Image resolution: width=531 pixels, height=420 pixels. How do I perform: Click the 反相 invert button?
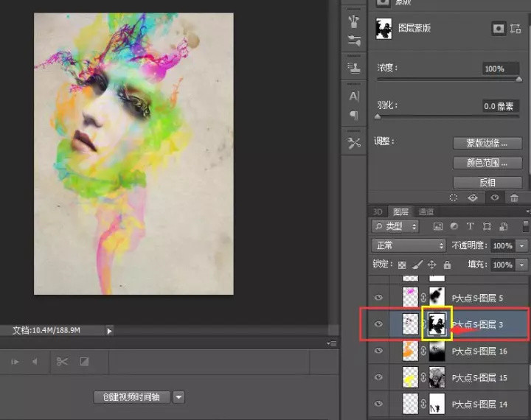point(487,182)
